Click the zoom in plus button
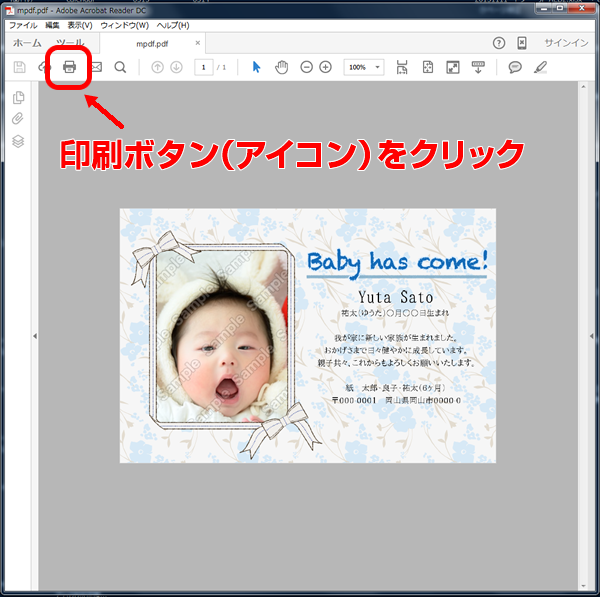This screenshot has height=597, width=600. coord(325,67)
